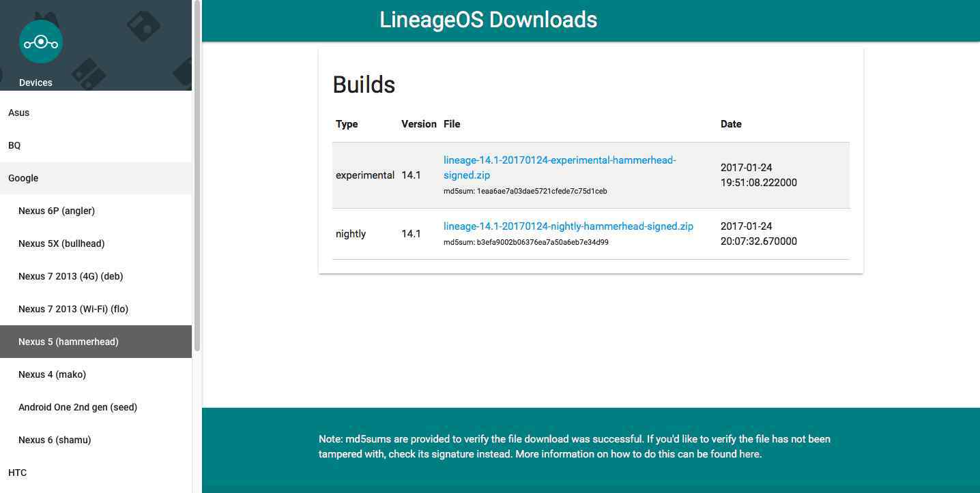Select Android One 2nd gen (seed)
The image size is (980, 493).
click(96, 407)
